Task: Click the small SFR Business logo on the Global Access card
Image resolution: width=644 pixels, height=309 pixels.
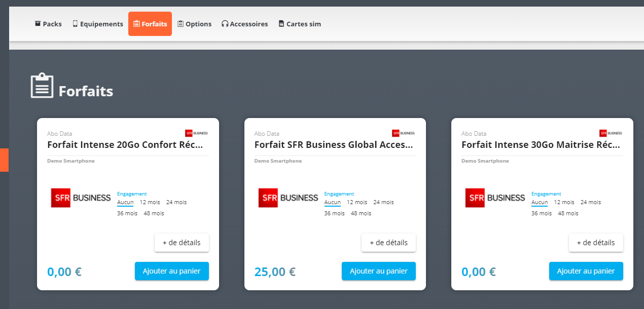Action: coord(404,133)
